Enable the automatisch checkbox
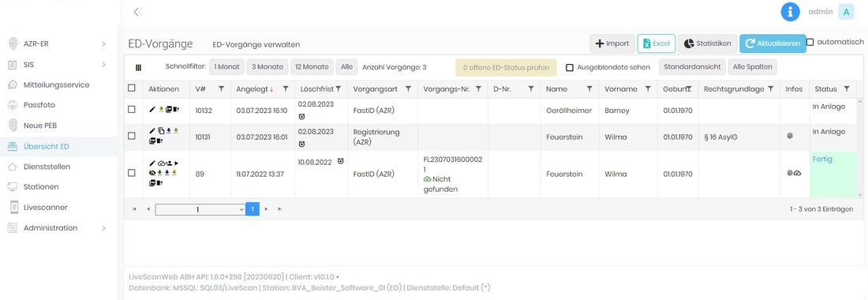 [x=810, y=42]
